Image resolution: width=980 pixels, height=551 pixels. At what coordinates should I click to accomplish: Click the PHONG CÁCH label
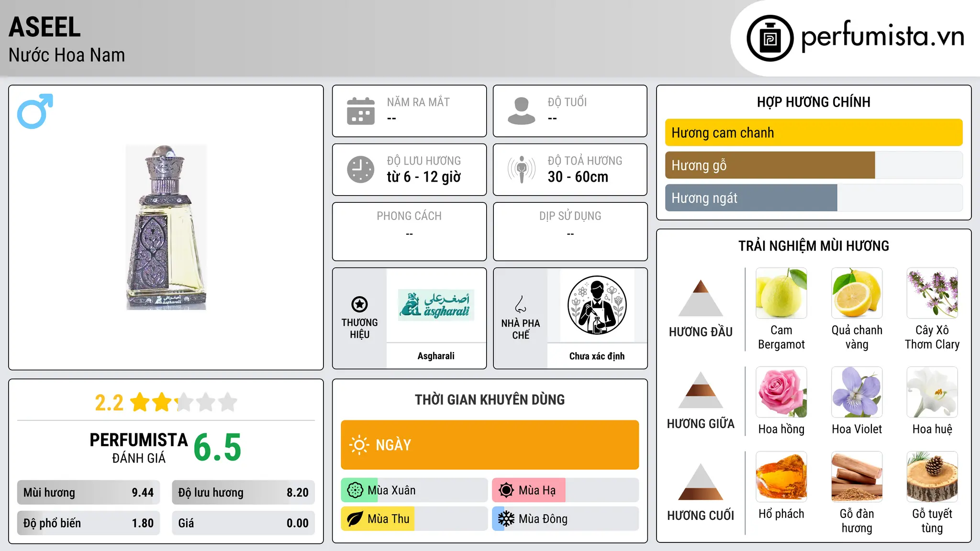tap(409, 216)
